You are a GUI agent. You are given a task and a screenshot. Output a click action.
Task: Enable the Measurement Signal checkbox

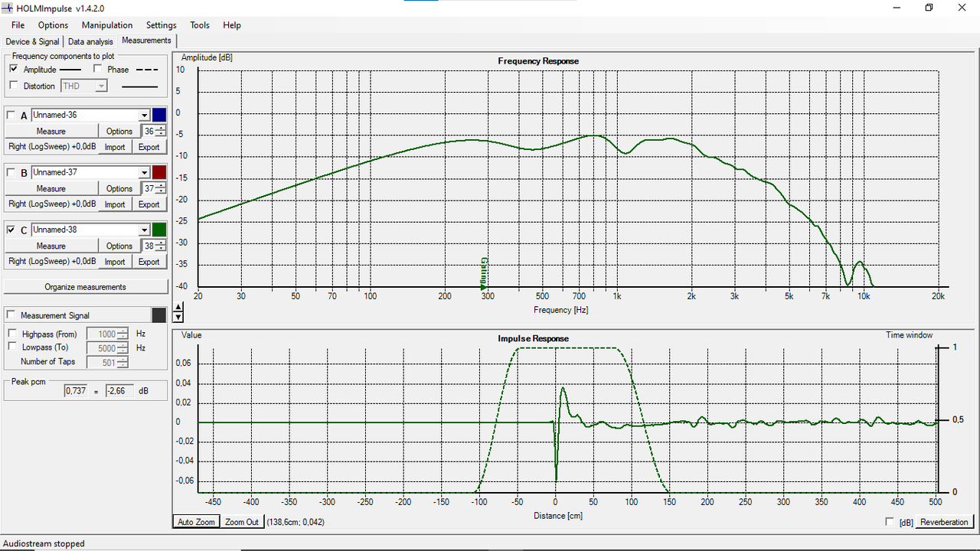11,315
